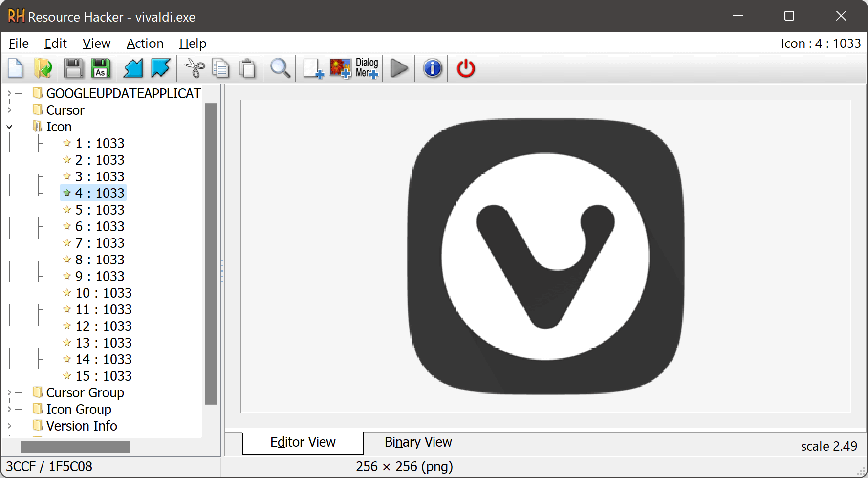Select icon resource 2 : 1033
Viewport: 868px width, 478px height.
(100, 160)
